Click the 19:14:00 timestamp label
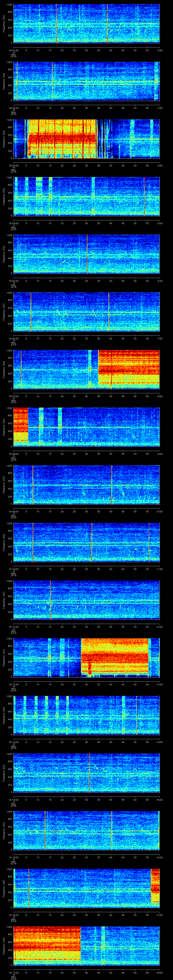Image resolution: width=173 pixels, height=980 pixels. 13,799
